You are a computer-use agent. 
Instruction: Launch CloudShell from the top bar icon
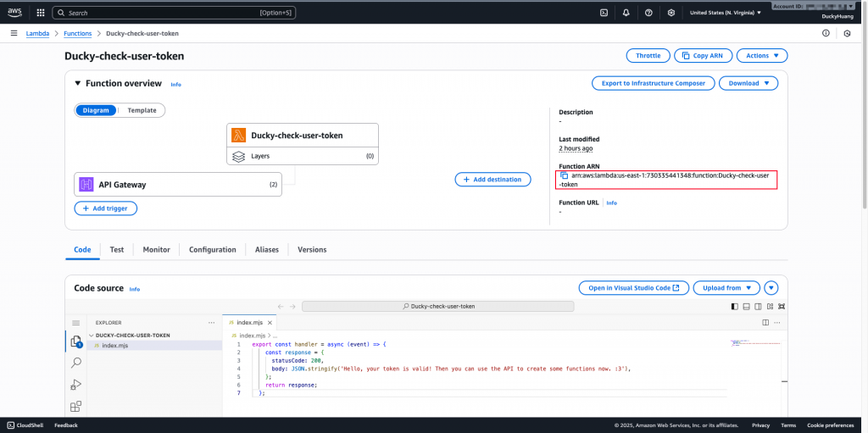click(604, 12)
